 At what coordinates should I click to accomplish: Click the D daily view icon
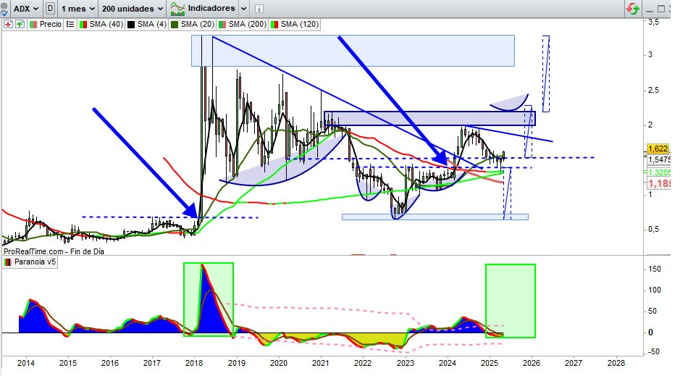point(50,8)
